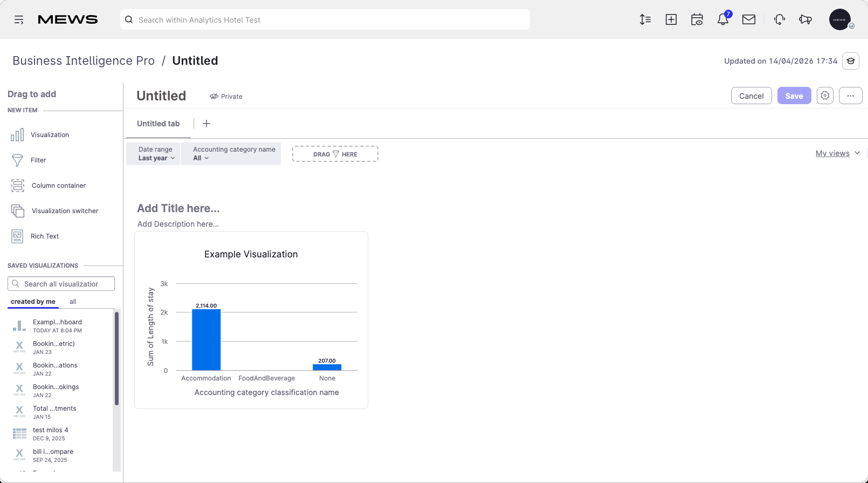Select the Visualization bar chart icon
This screenshot has width=868, height=483.
pos(17,135)
